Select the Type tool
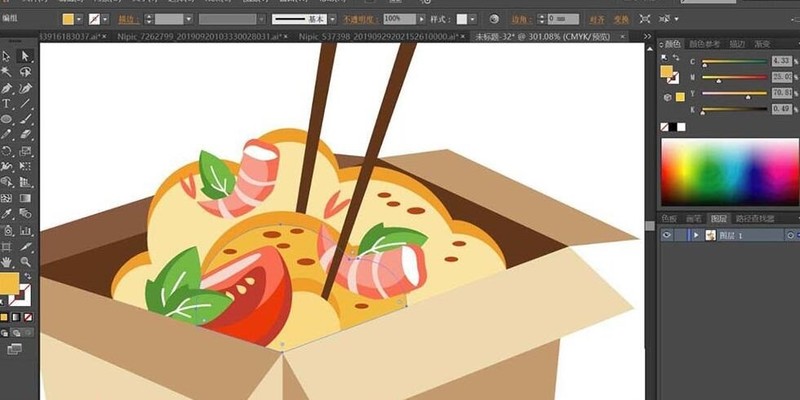This screenshot has width=800, height=400. click(7, 104)
